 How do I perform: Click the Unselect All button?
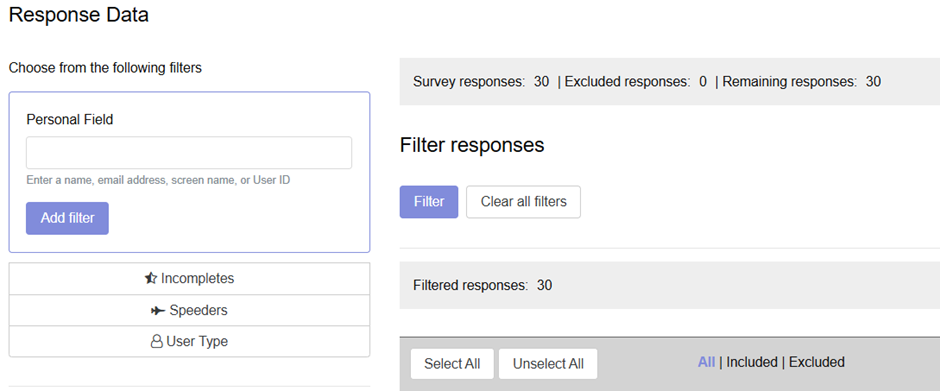[548, 364]
